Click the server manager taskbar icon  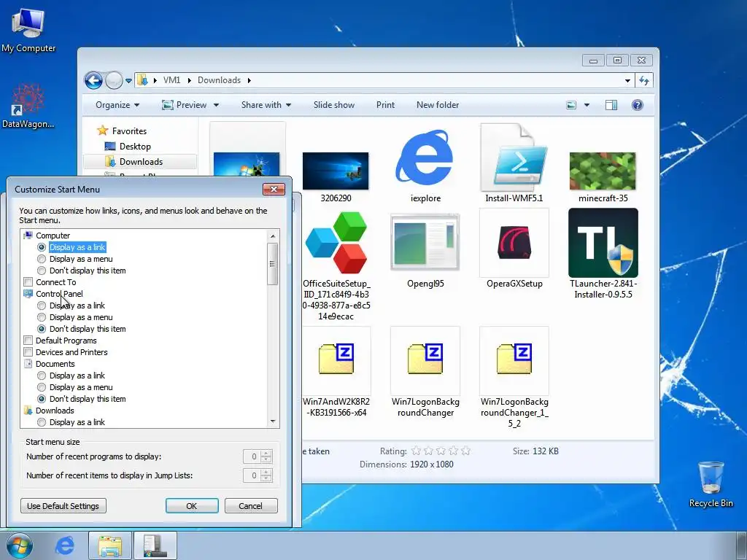click(155, 545)
